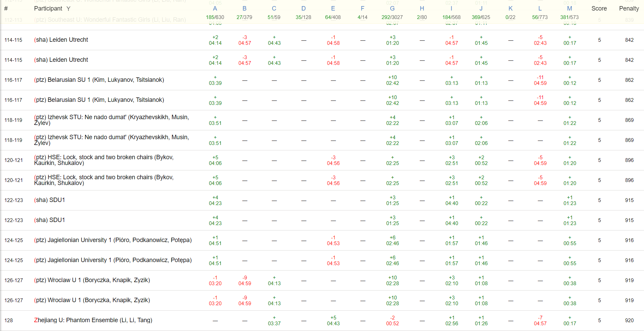This screenshot has height=331, width=644.
Task: Open problem H column header
Action: [422, 9]
